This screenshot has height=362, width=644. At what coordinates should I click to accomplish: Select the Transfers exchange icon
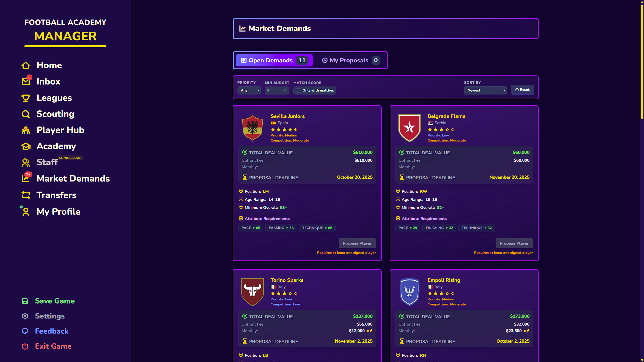tap(25, 195)
